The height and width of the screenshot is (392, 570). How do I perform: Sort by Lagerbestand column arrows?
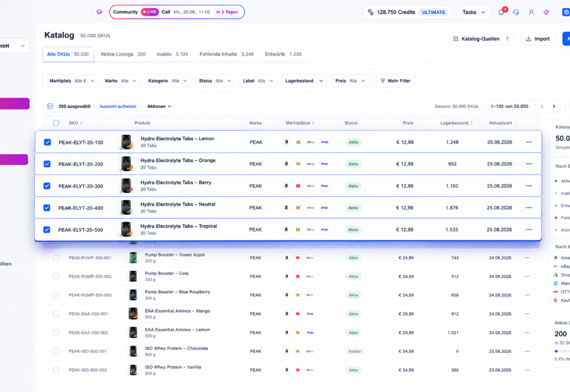tap(472, 123)
